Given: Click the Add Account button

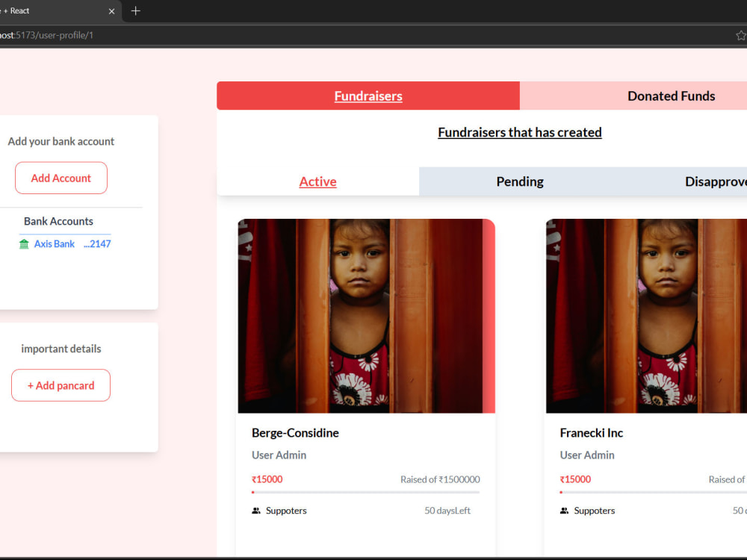Looking at the screenshot, I should click(x=61, y=178).
